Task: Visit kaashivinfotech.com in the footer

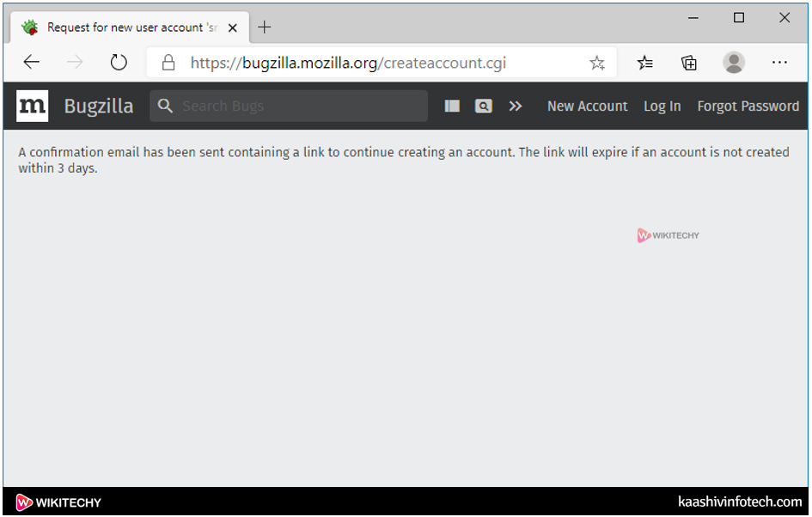Action: (x=741, y=502)
